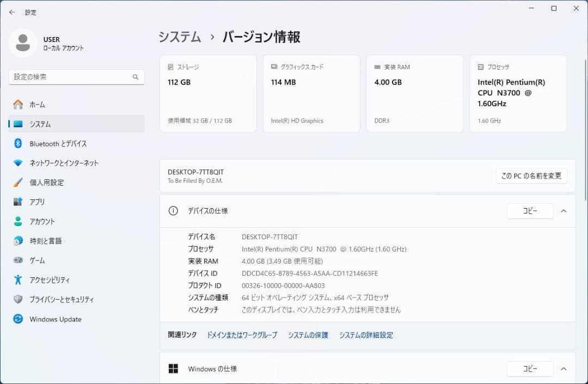
Task: Open アプリ in the sidebar
Action: pos(77,202)
